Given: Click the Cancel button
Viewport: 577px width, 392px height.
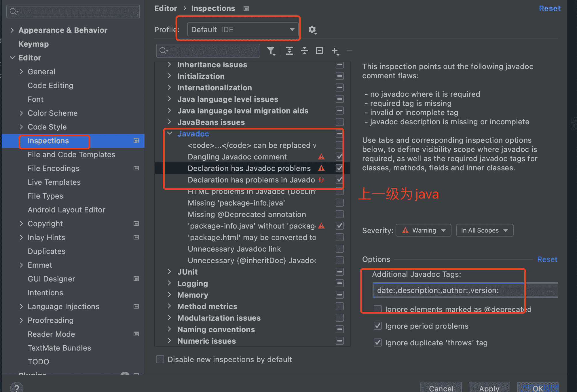Looking at the screenshot, I should 441,387.
